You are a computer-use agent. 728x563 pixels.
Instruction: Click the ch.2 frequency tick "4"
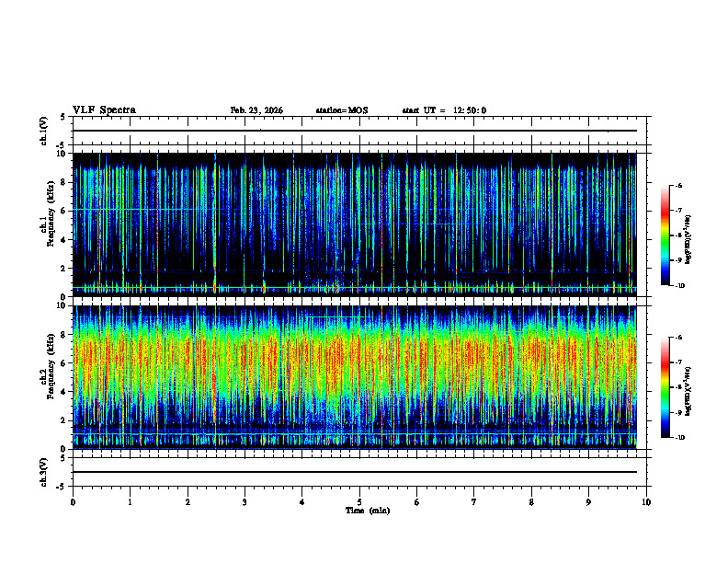[64, 392]
